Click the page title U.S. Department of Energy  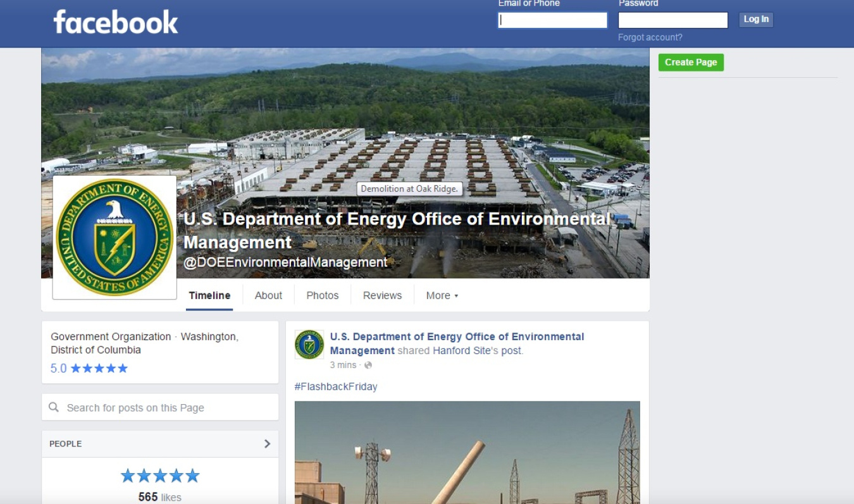(x=397, y=231)
